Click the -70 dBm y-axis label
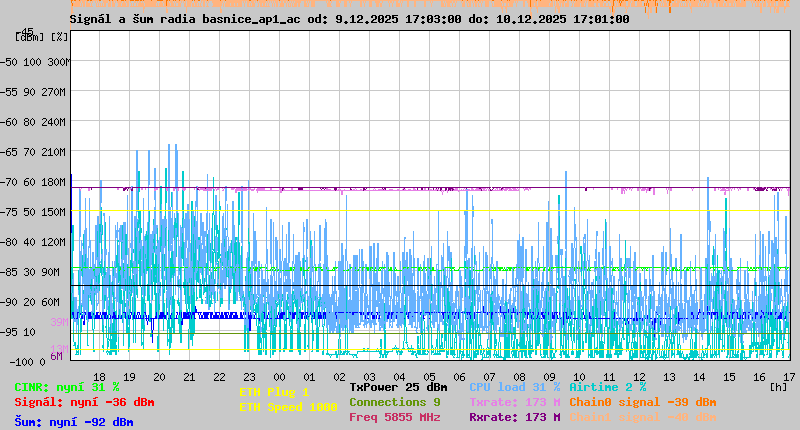 [x=33, y=182]
